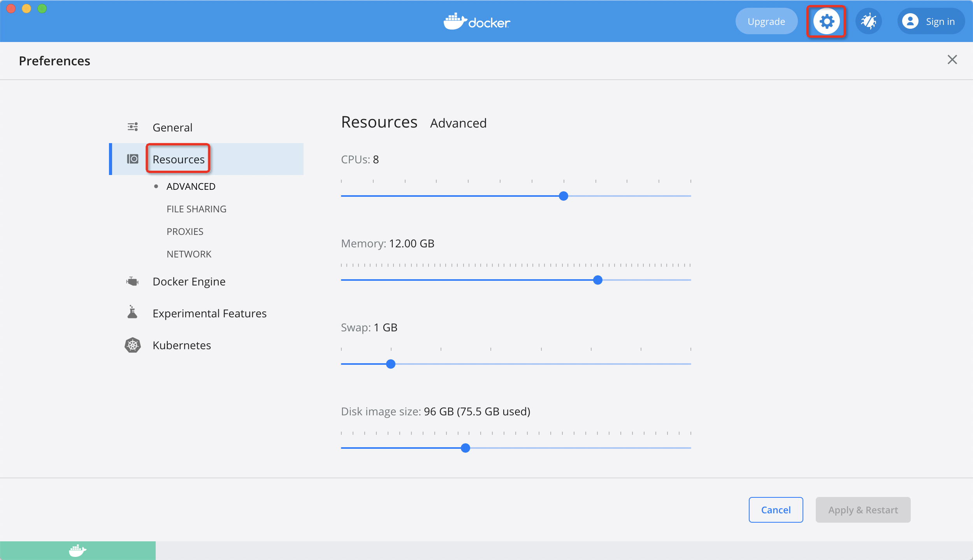The width and height of the screenshot is (973, 560).
Task: Click the Apply & Restart button
Action: coord(863,510)
